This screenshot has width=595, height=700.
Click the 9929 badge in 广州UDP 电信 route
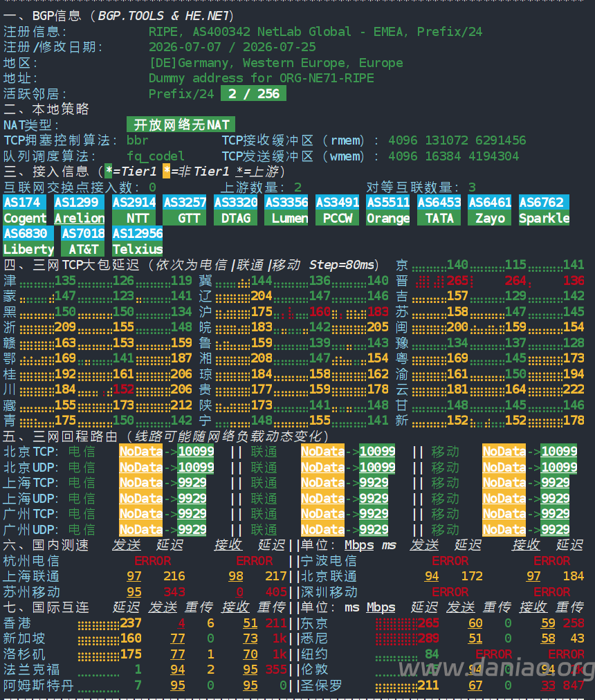(x=192, y=529)
